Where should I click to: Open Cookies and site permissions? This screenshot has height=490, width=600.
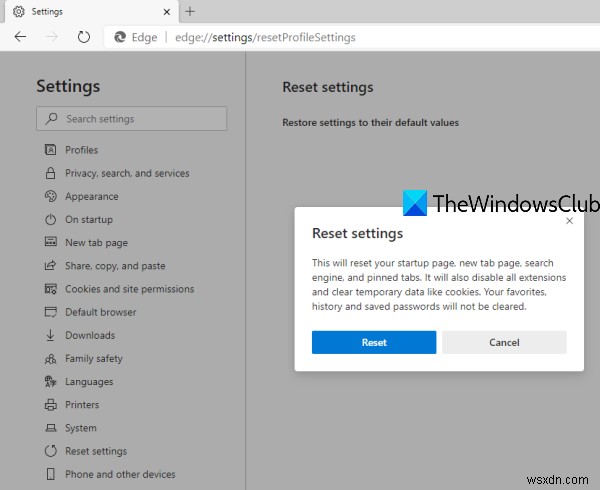(x=129, y=289)
